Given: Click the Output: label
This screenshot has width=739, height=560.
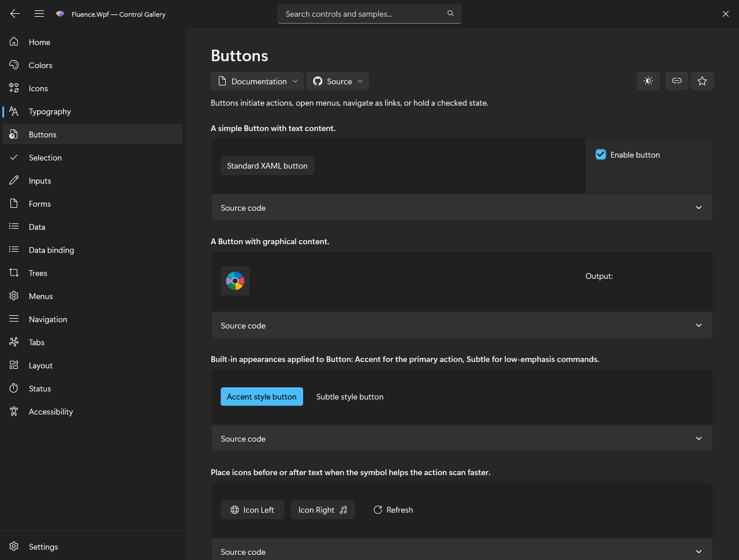Looking at the screenshot, I should click(x=599, y=276).
